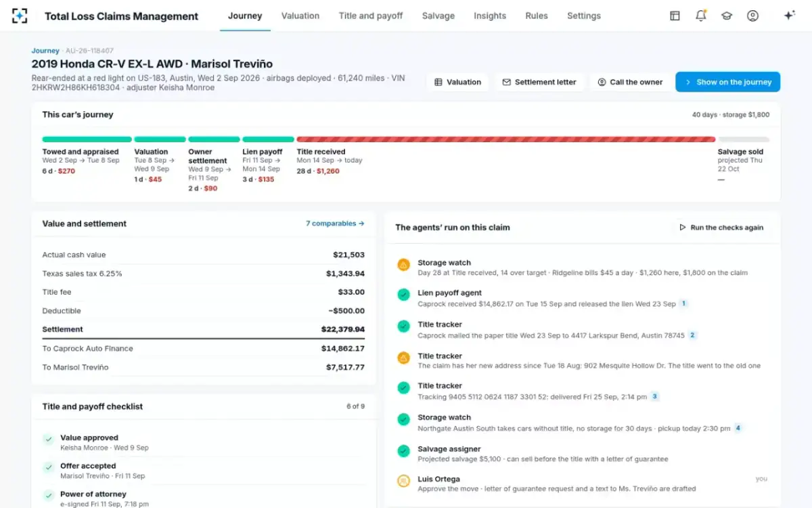Screen dimensions: 812x508
Task: Open the Settings tab
Action: click(584, 16)
